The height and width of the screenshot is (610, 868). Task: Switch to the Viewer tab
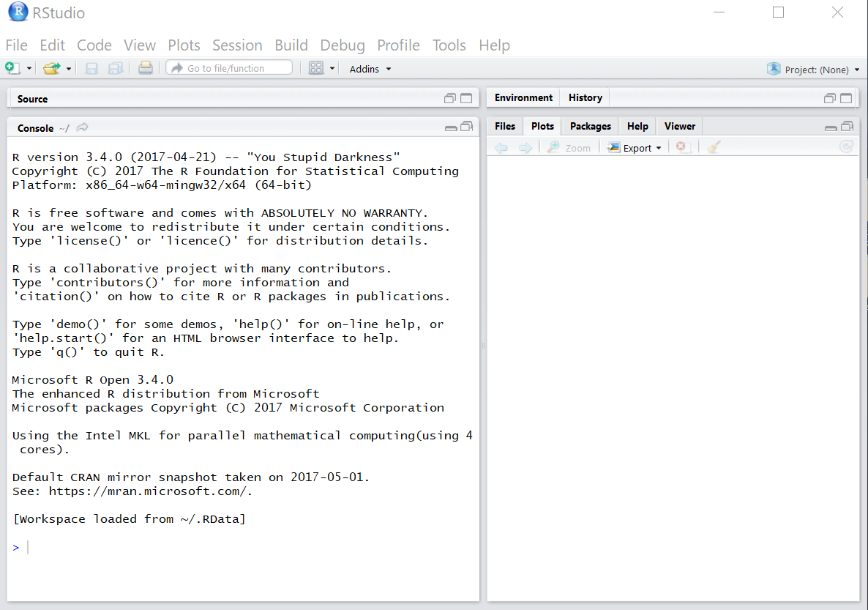[680, 127]
